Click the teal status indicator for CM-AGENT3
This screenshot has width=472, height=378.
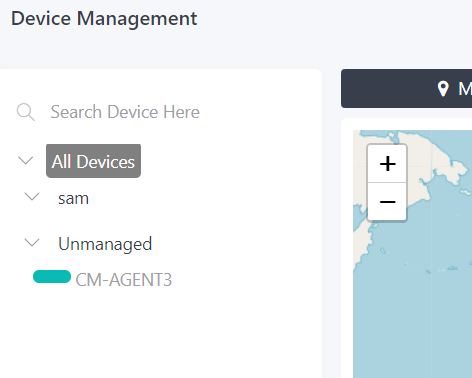[x=52, y=277]
